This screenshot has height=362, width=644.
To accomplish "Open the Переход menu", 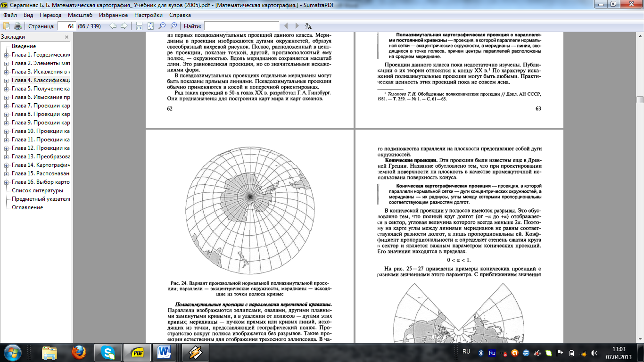I will (50, 15).
